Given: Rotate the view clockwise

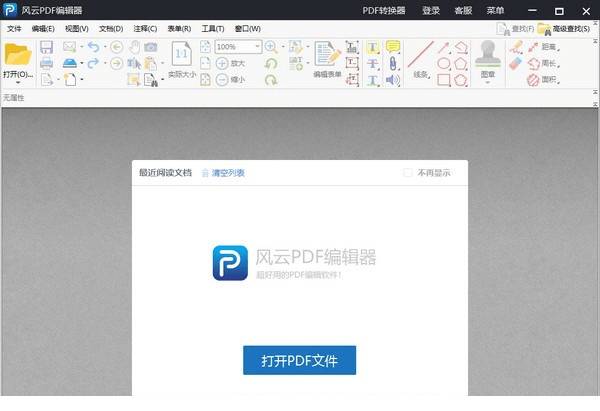Looking at the screenshot, I should [271, 80].
